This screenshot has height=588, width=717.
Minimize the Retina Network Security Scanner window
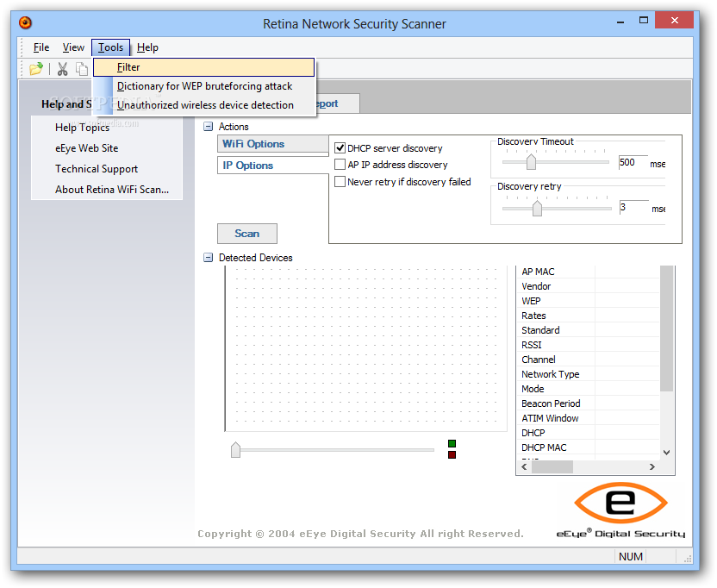[620, 21]
